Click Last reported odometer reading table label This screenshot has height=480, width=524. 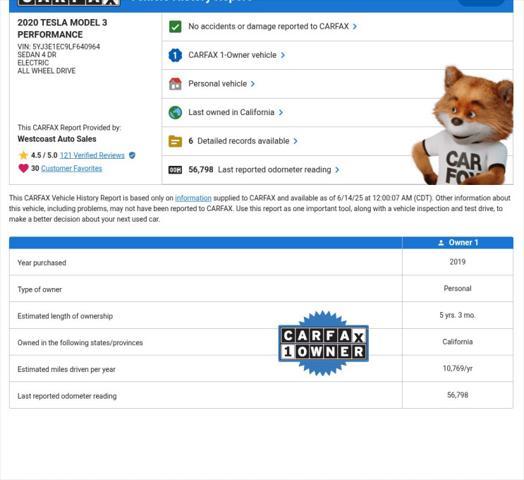[x=67, y=396]
